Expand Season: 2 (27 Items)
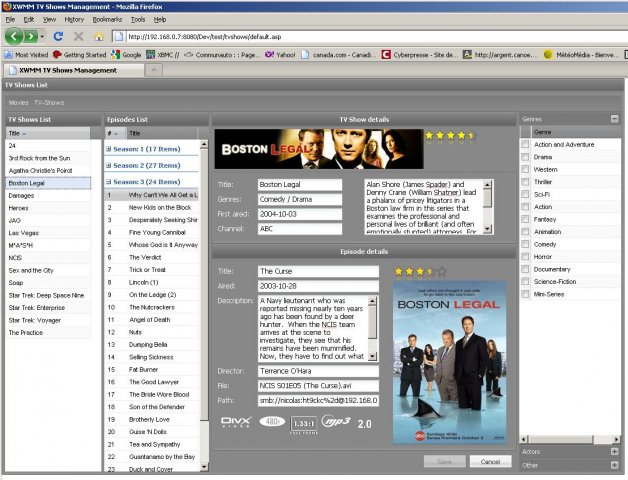628x480 pixels. coord(109,165)
